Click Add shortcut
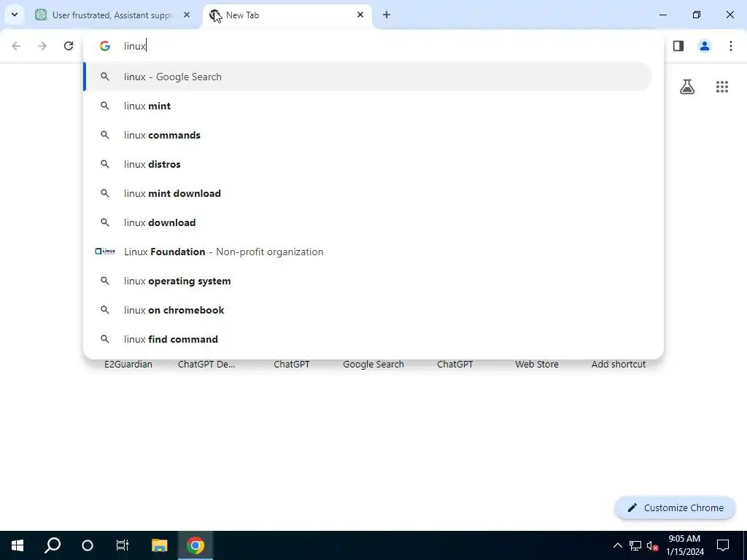 click(619, 365)
